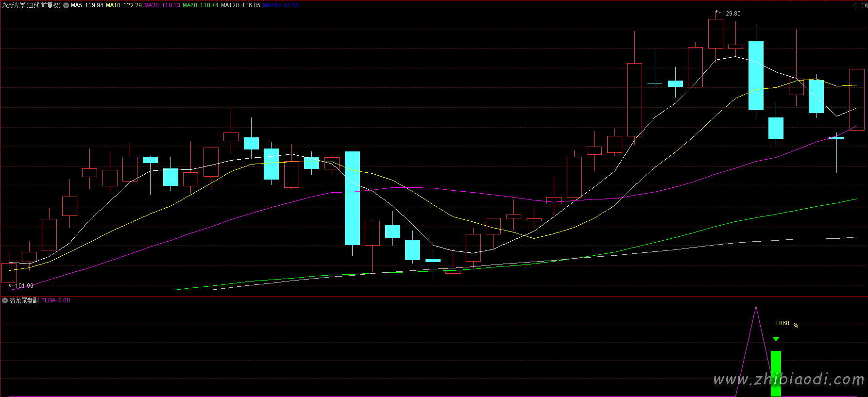Click the diamond icon at top right
This screenshot has width=868, height=397.
pyautogui.click(x=855, y=5)
